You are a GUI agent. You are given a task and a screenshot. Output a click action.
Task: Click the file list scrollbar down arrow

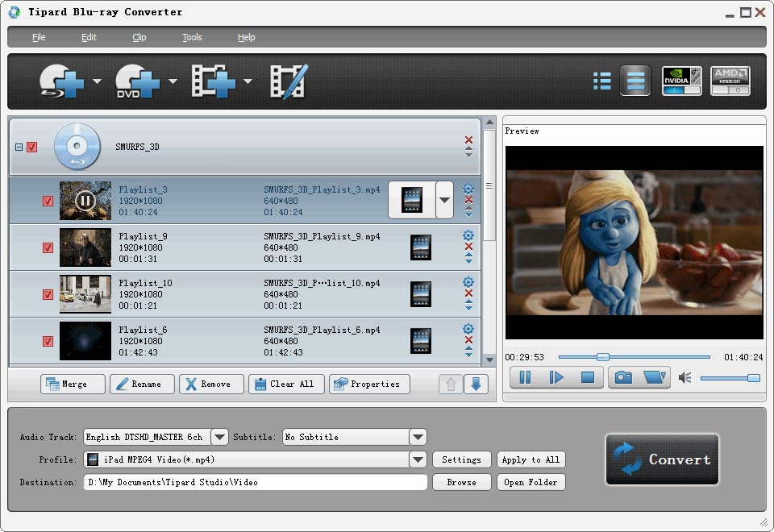tap(489, 360)
